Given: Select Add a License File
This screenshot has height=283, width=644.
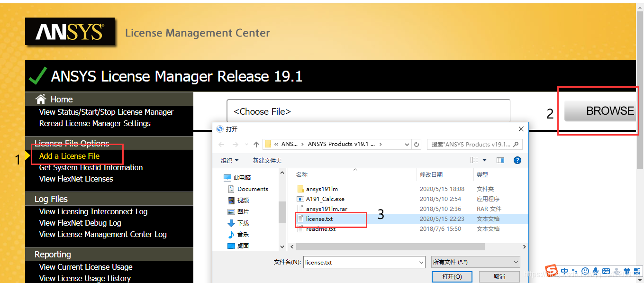Looking at the screenshot, I should [69, 156].
